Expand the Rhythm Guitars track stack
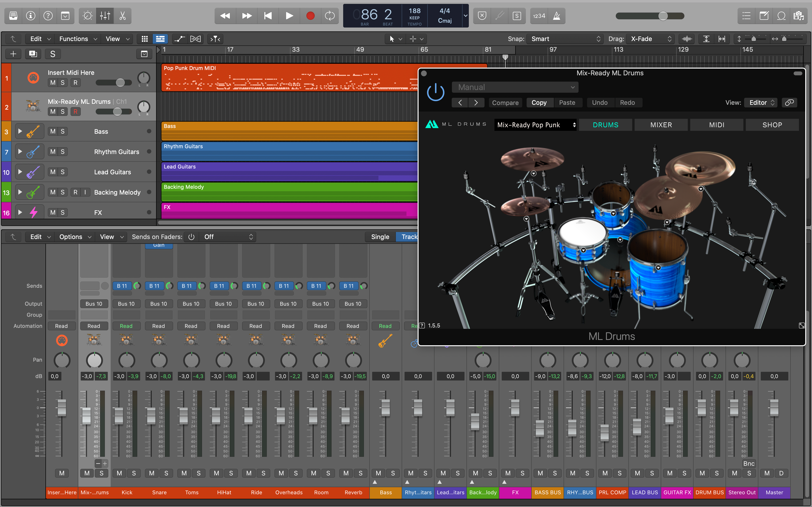 click(x=20, y=152)
